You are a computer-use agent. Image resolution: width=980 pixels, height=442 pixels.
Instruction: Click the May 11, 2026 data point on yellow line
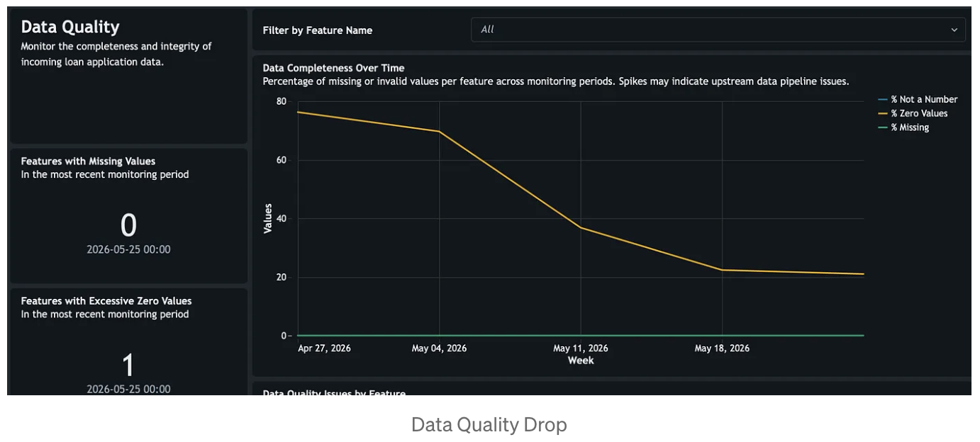coord(581,227)
